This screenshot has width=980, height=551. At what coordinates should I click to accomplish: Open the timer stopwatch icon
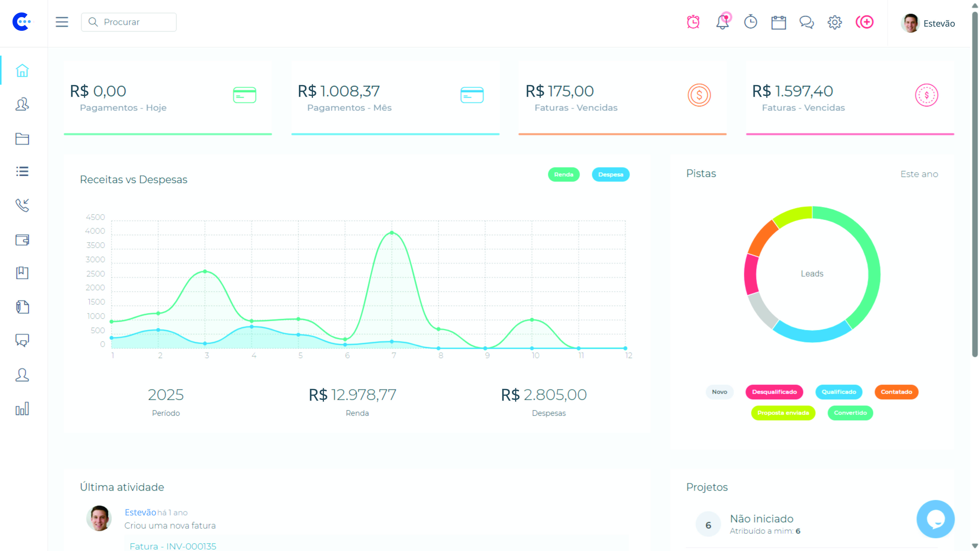tap(751, 22)
